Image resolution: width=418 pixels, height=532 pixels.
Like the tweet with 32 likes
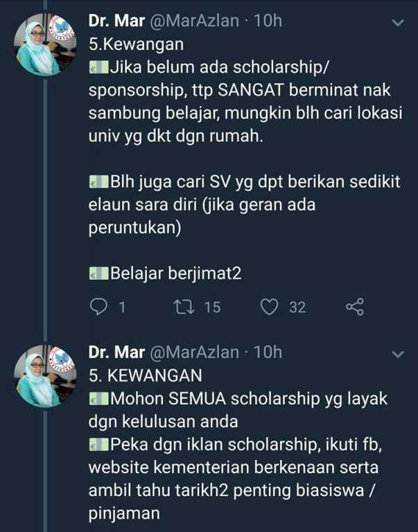268,306
